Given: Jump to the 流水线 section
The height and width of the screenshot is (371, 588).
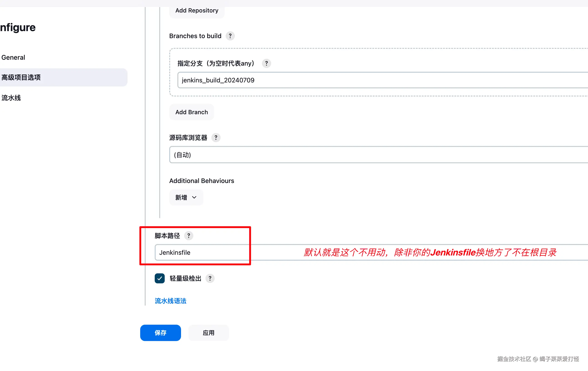Looking at the screenshot, I should tap(11, 98).
